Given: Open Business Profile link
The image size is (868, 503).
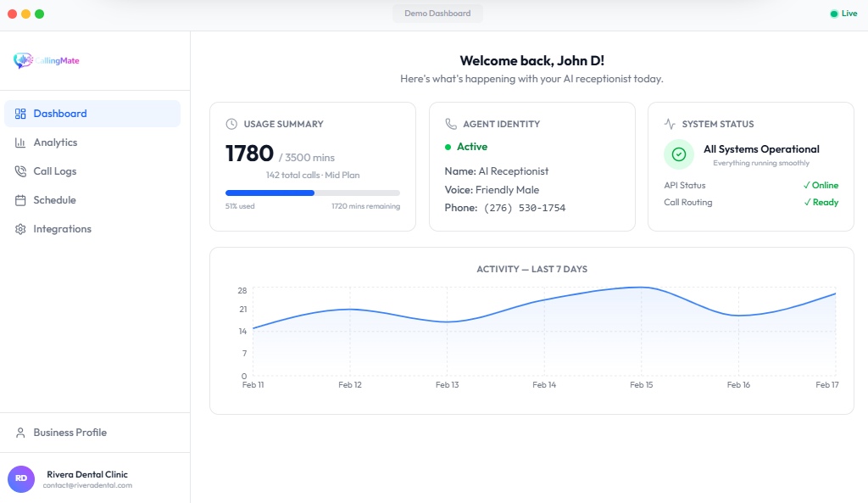Looking at the screenshot, I should (70, 433).
